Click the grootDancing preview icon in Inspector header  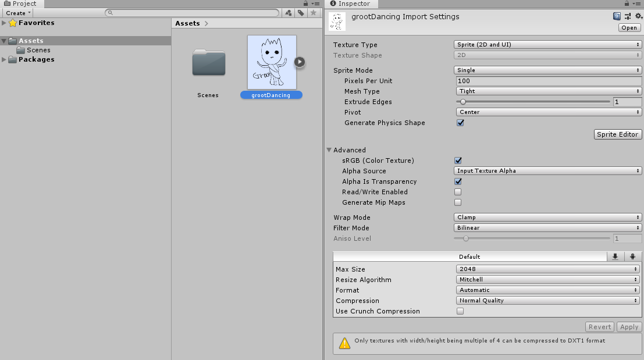tap(337, 22)
